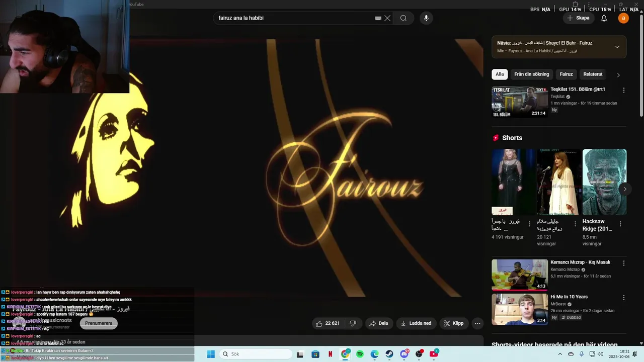Screen dimensions: 644x362
Task: Like the video with 22 621 likes
Action: point(328,323)
